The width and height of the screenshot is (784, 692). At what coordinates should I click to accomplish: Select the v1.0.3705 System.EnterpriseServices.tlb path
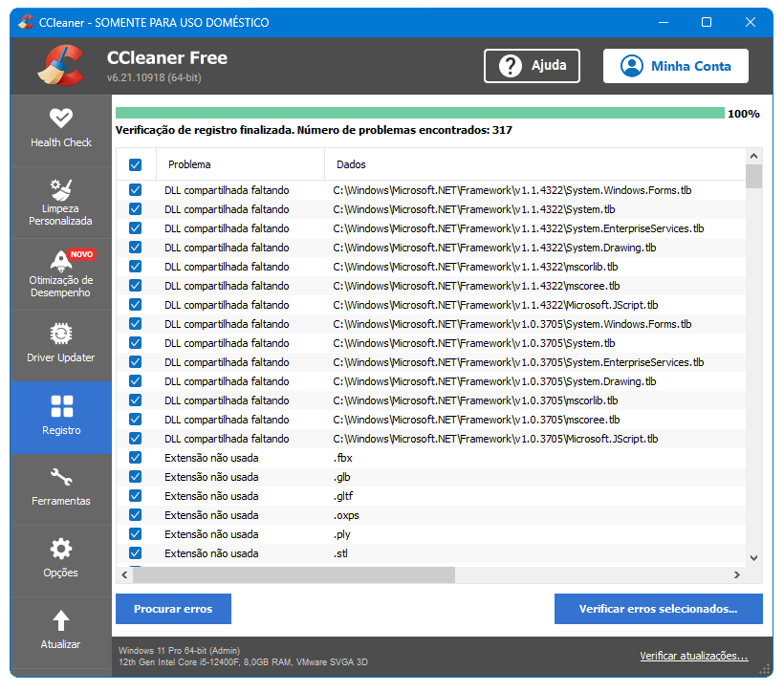click(x=518, y=362)
